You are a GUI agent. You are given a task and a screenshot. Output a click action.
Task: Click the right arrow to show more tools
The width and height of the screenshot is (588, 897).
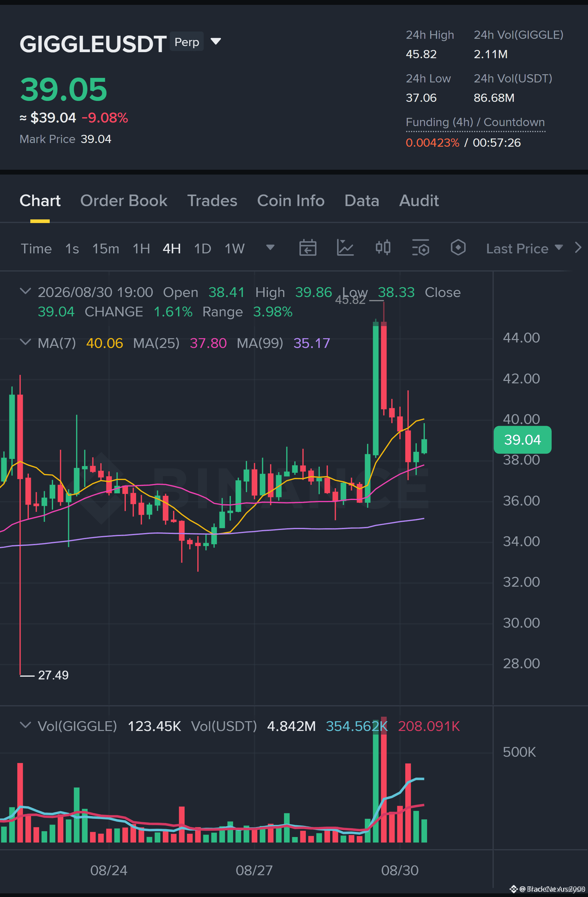(x=578, y=248)
